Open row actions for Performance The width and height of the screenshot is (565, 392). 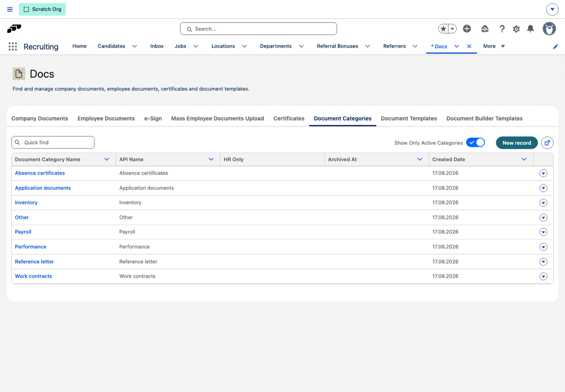tap(543, 247)
